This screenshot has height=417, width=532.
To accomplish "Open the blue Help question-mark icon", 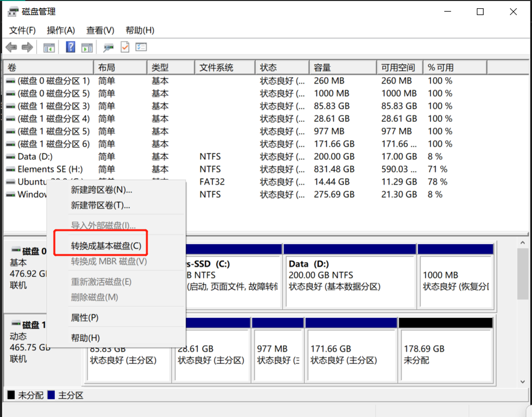I will pyautogui.click(x=71, y=47).
